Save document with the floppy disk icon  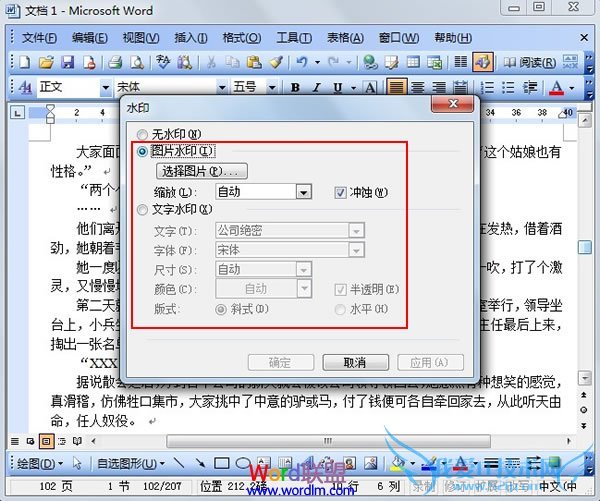pyautogui.click(x=68, y=62)
